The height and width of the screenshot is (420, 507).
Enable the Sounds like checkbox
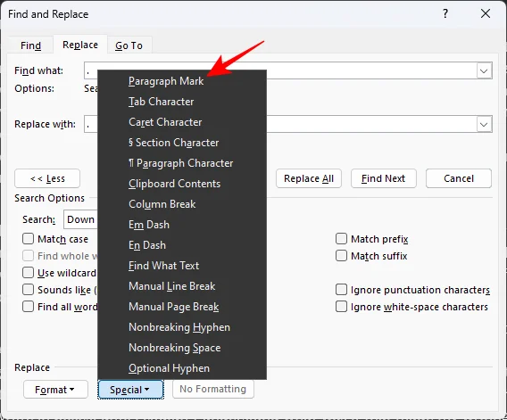click(29, 290)
